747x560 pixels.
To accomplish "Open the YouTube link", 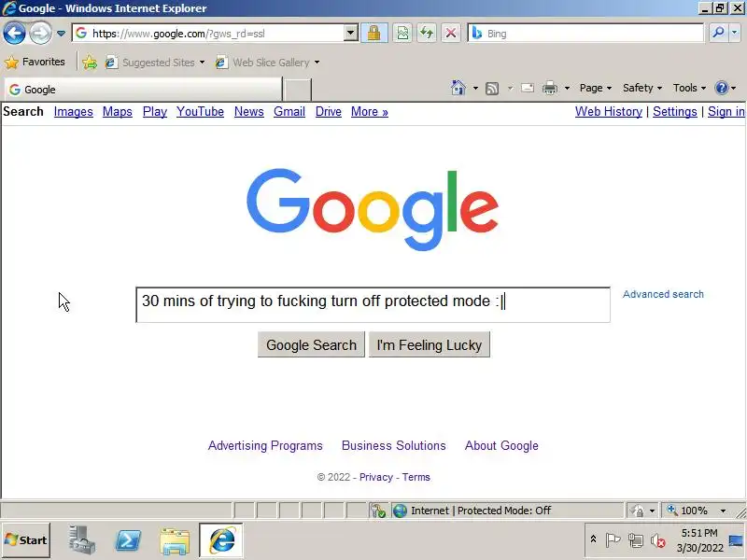I will tap(200, 111).
